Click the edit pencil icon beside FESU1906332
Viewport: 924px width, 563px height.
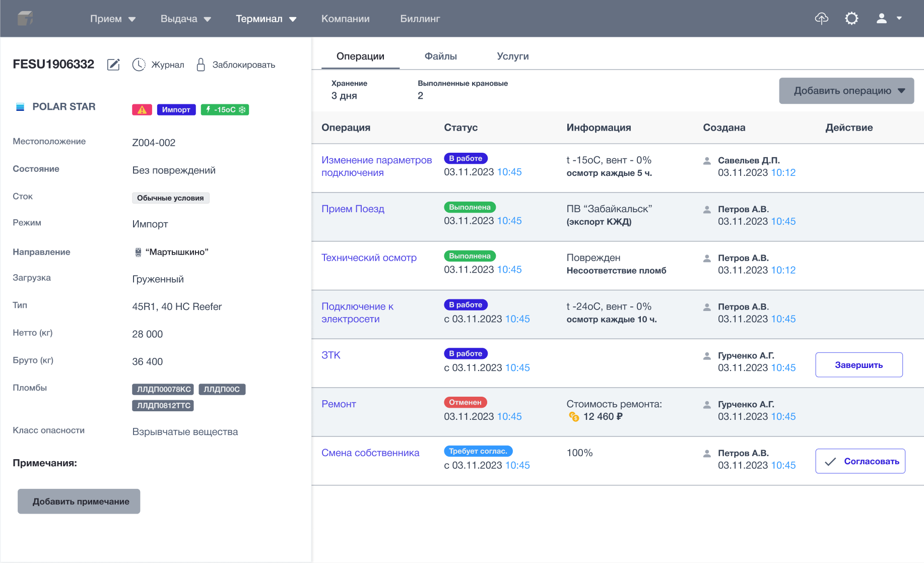point(113,65)
